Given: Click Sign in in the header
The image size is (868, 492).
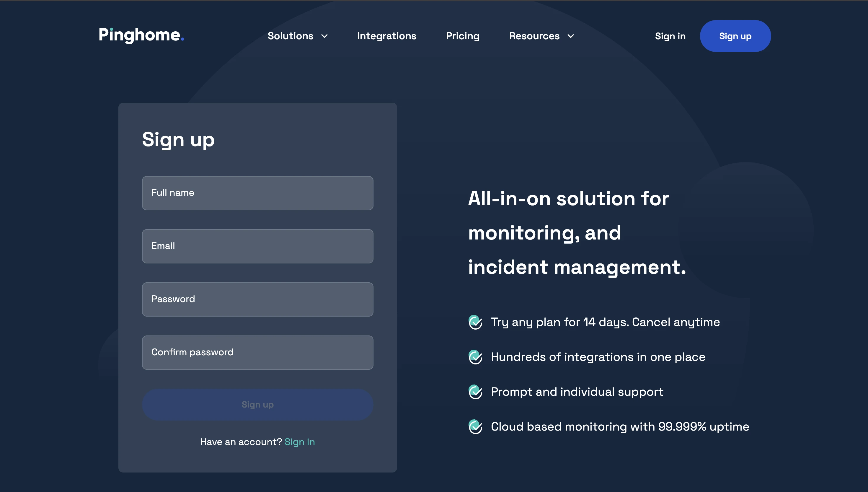Looking at the screenshot, I should coord(670,36).
